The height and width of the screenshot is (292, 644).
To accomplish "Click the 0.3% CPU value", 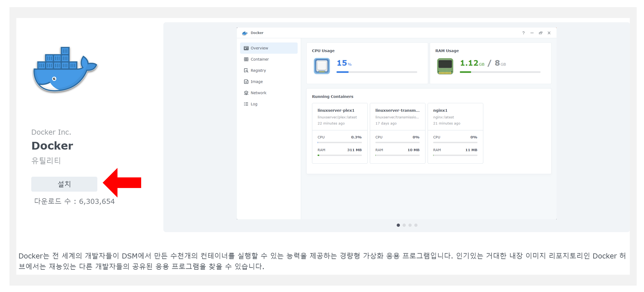I will pos(356,137).
